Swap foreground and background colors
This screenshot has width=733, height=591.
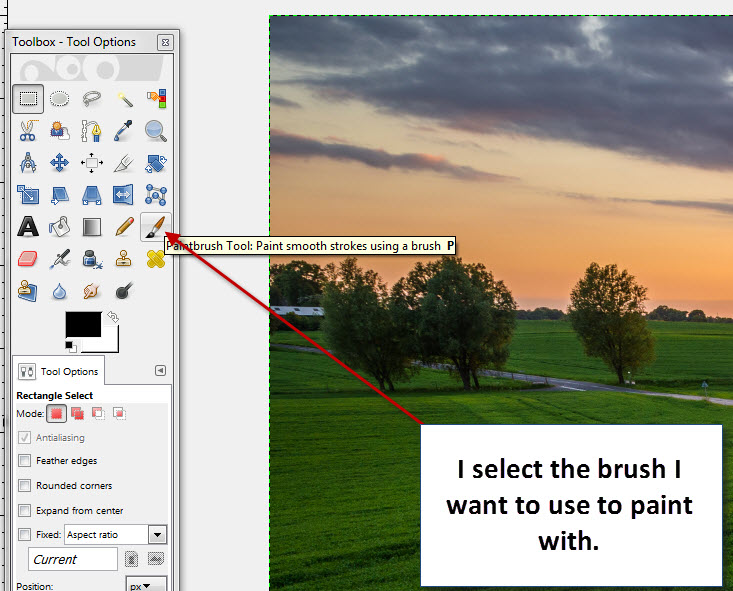(113, 317)
